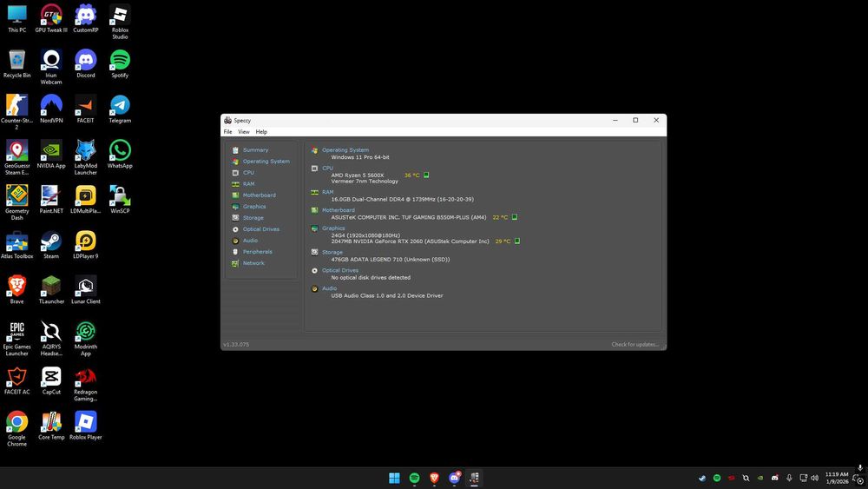868x489 pixels.
Task: Click the Audio heading in summary pane
Action: tap(329, 288)
